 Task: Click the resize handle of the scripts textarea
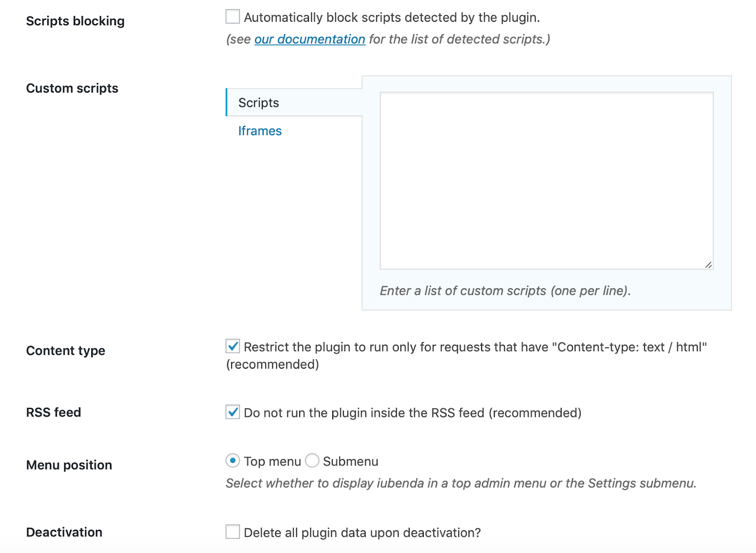point(708,266)
